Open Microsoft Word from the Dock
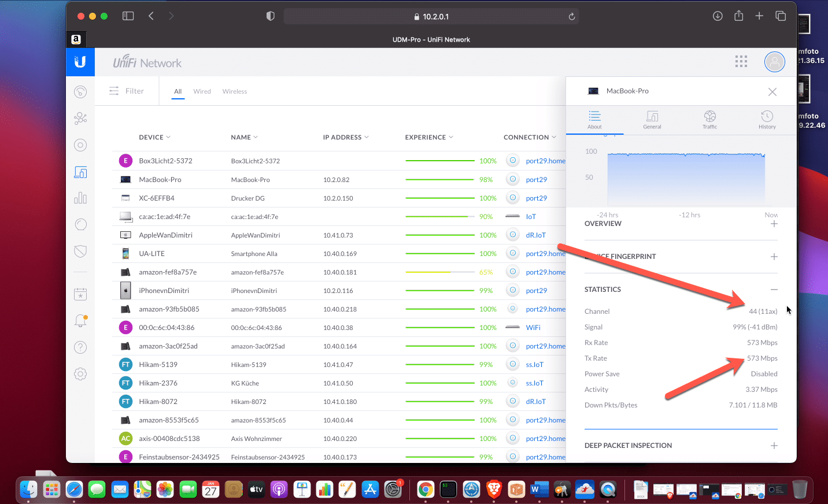828x504 pixels. click(x=539, y=490)
